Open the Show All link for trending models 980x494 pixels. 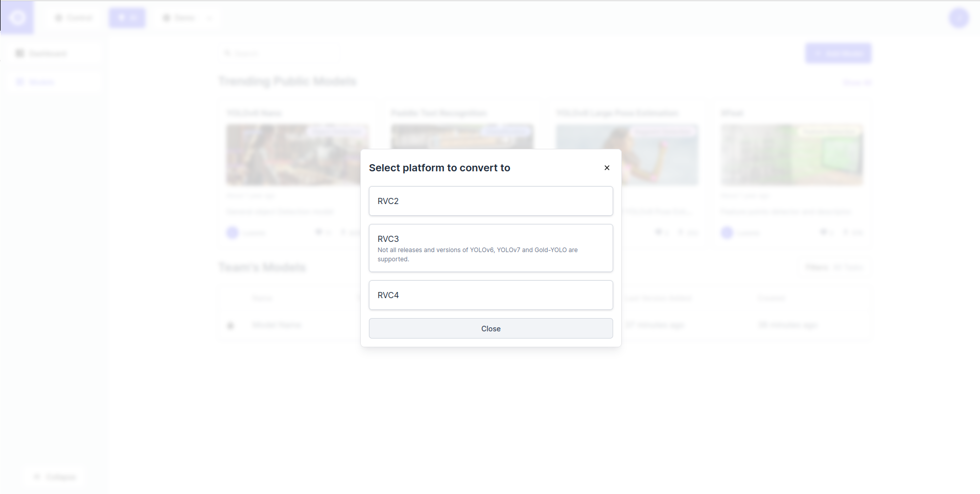[x=857, y=82]
